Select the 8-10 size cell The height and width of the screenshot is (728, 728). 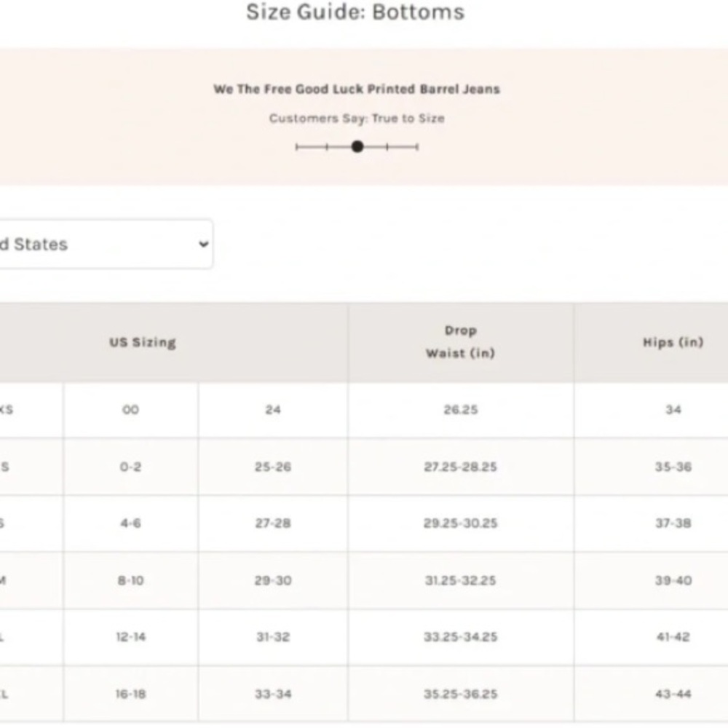(x=130, y=580)
